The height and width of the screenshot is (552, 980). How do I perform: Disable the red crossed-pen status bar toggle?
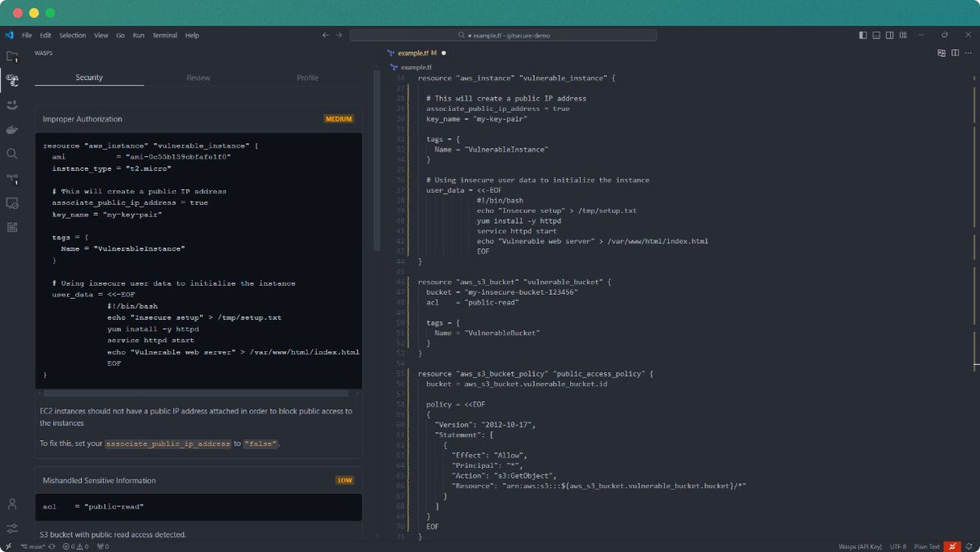(953, 545)
